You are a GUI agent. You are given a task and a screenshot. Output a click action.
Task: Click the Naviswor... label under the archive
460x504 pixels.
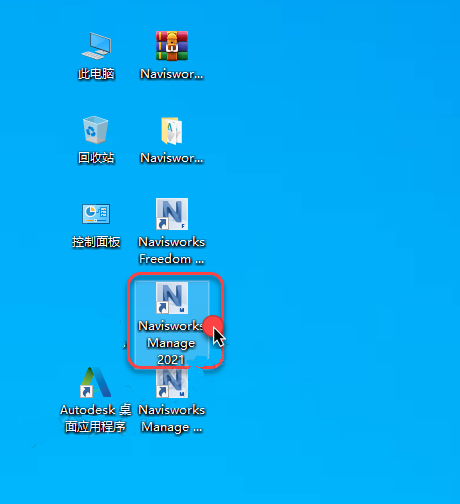[x=172, y=74]
